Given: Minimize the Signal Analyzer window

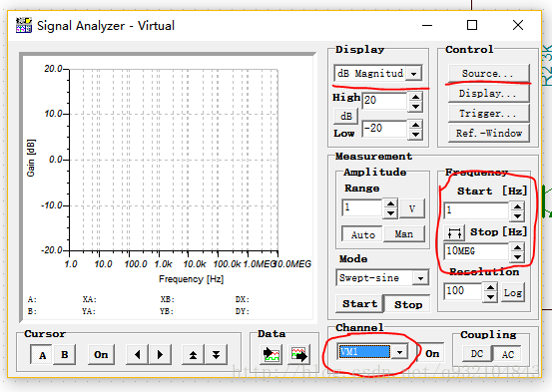Looking at the screenshot, I should pyautogui.click(x=427, y=25).
